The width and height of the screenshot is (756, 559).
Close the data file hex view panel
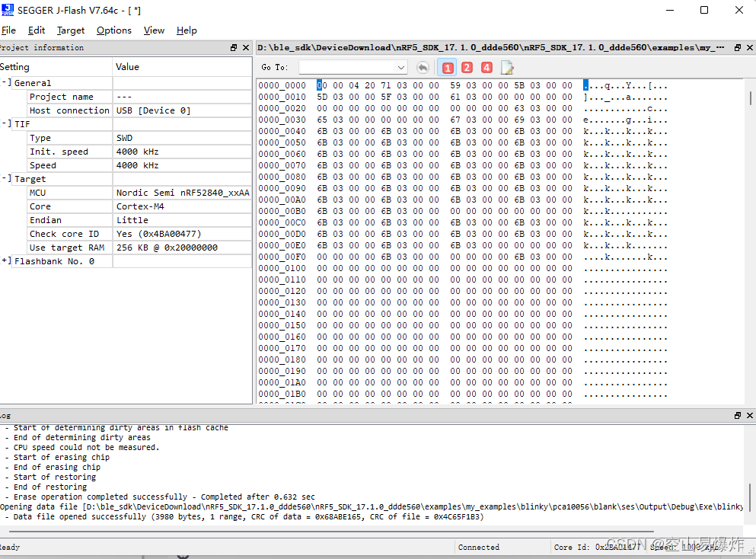tap(750, 47)
